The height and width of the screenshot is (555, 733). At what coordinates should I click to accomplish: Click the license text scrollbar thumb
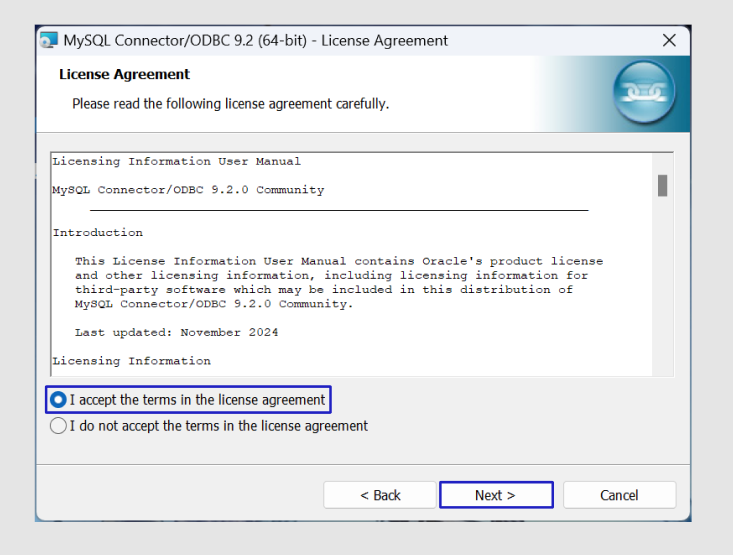click(662, 185)
